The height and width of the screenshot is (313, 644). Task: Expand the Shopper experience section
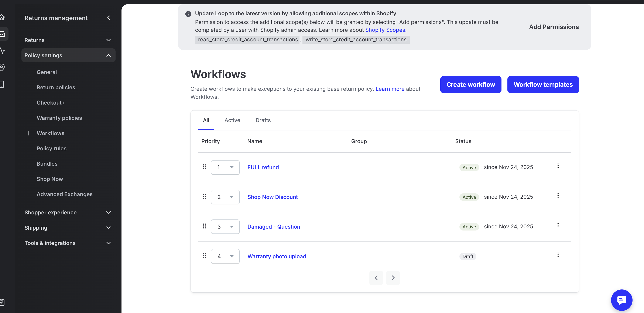(x=68, y=212)
